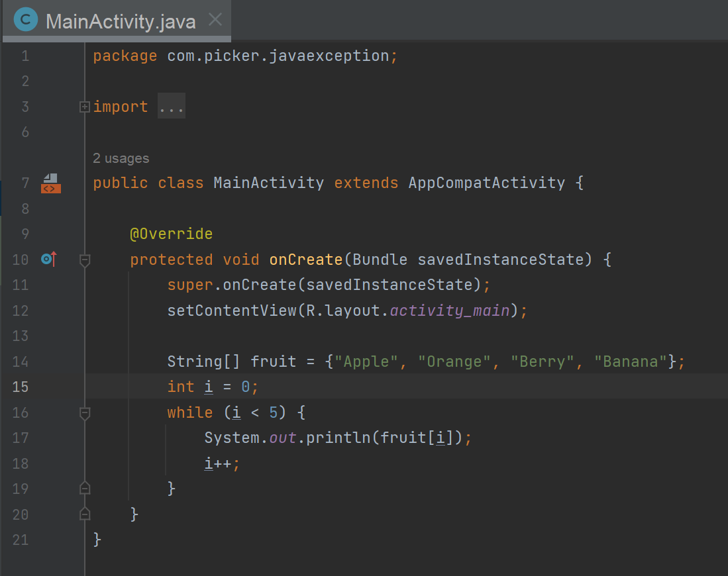Collapse the while loop fold on line 16

click(85, 414)
